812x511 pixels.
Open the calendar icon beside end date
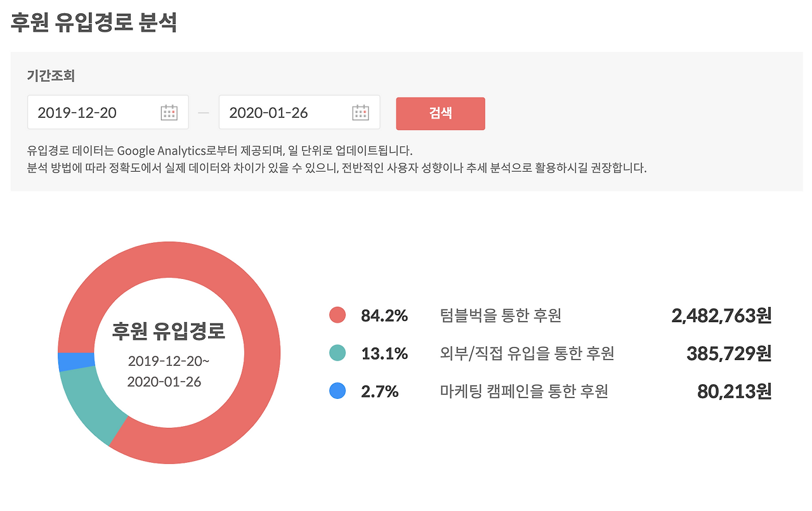360,112
